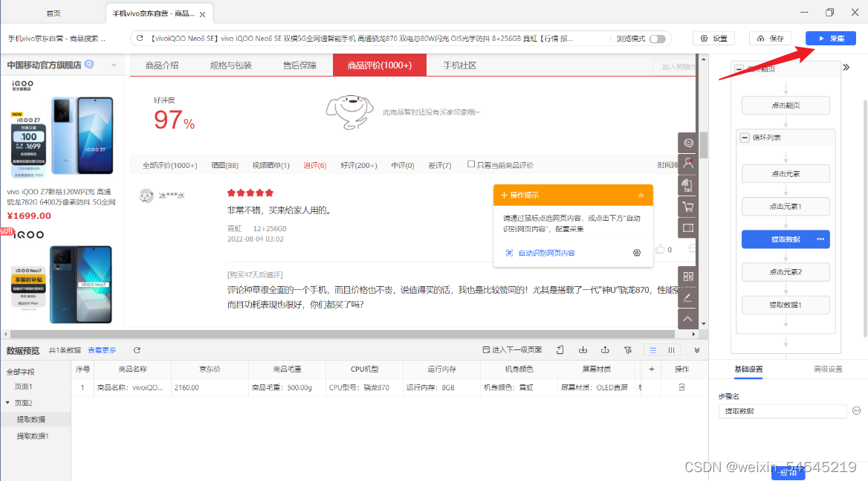Open the shopping cart sidebar icon

(688, 207)
